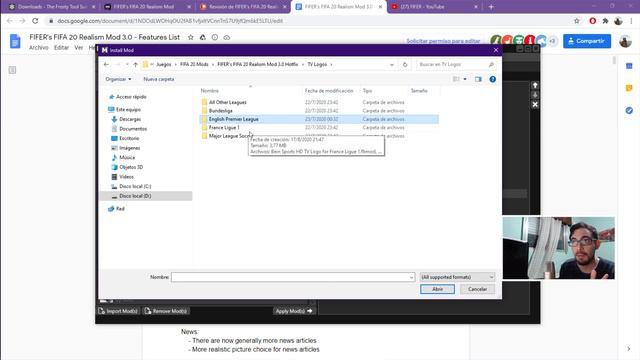Open the Nombre field dropdown arrow

pos(411,277)
